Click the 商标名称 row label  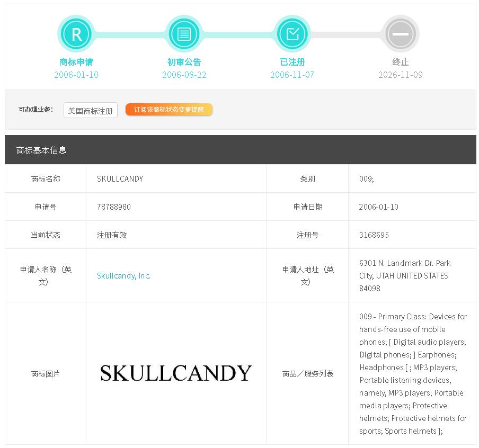(x=46, y=179)
